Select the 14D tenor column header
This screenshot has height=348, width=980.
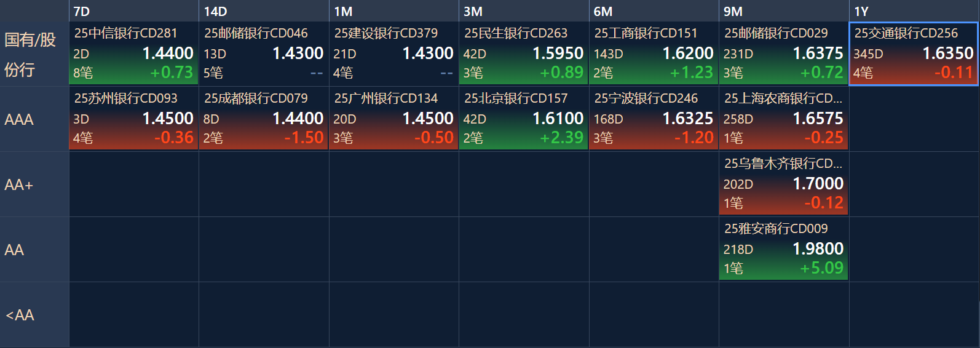click(x=264, y=11)
